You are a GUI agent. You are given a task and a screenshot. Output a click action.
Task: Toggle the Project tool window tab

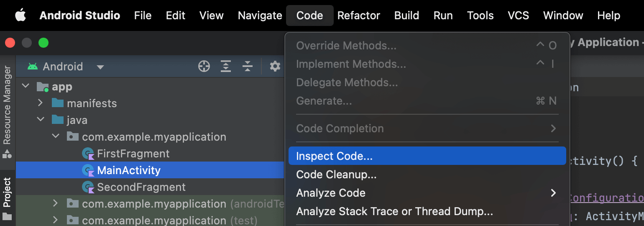pyautogui.click(x=7, y=192)
